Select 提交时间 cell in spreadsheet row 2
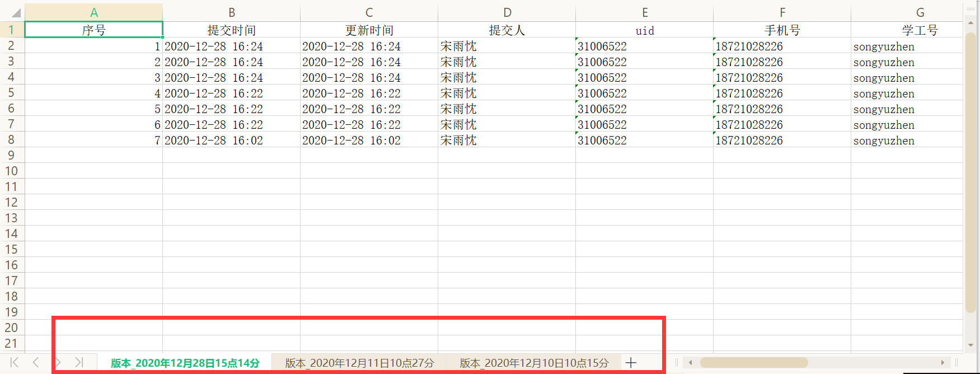 [x=232, y=46]
